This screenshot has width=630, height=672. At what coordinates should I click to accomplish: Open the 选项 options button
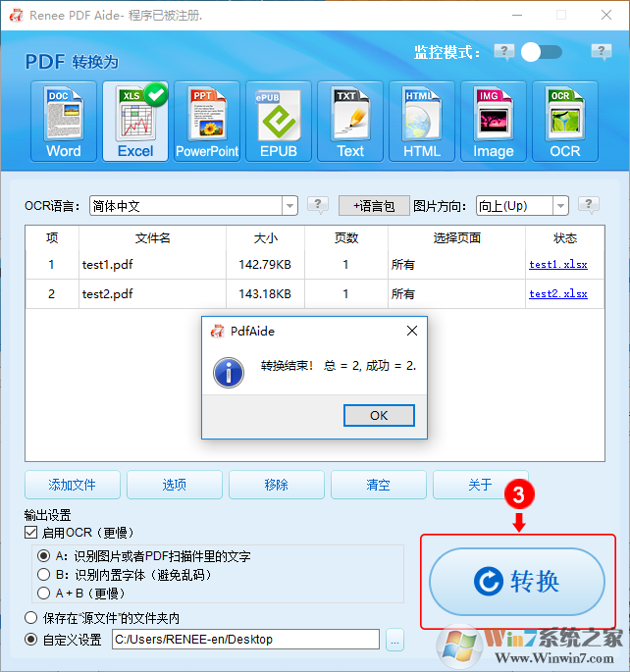[x=175, y=485]
